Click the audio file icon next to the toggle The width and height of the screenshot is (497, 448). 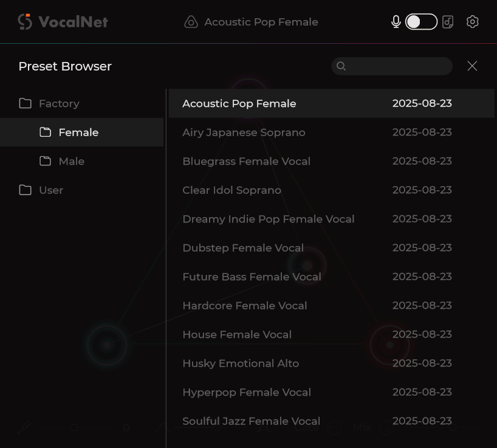(448, 21)
